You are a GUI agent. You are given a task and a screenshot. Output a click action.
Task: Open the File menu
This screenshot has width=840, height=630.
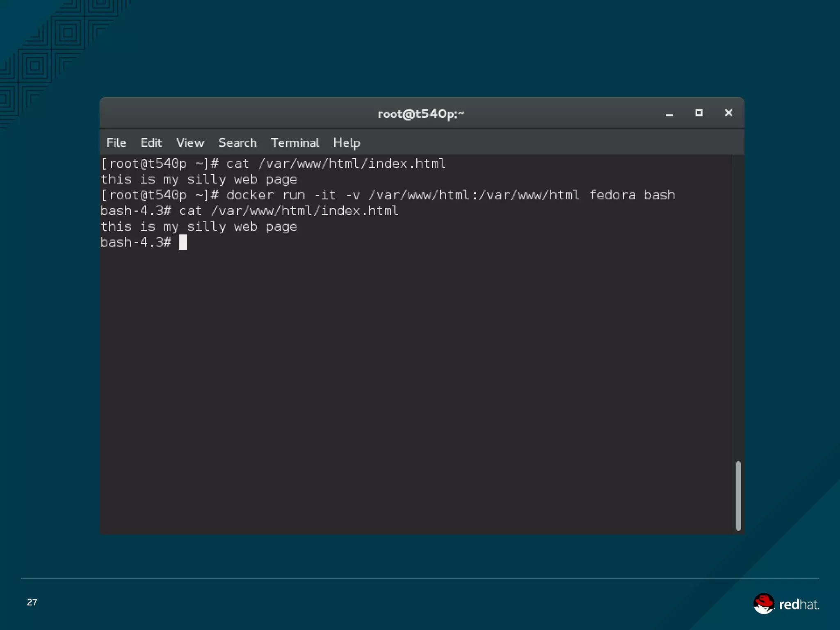point(116,143)
